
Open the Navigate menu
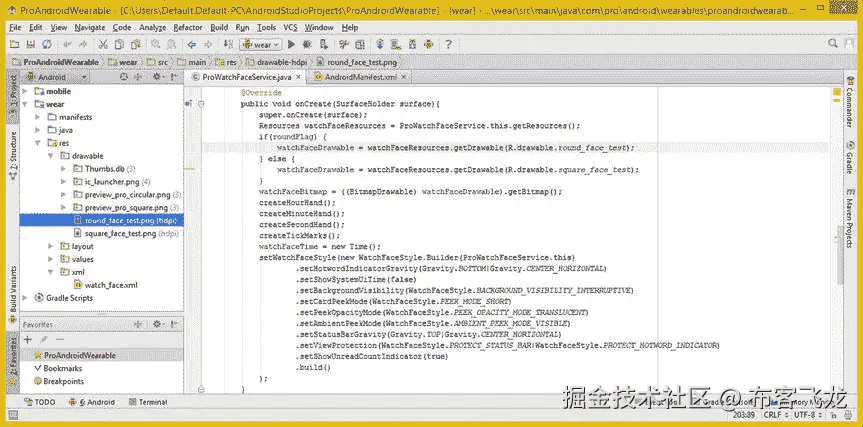[x=90, y=28]
